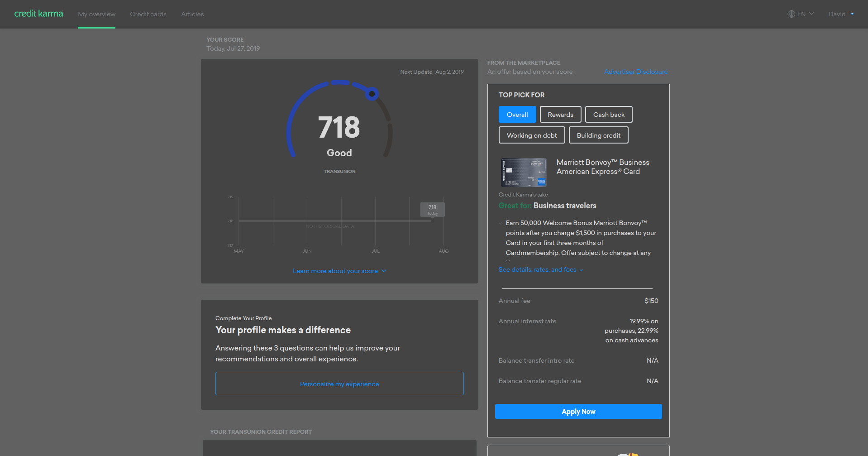
Task: Select the Building credit filter
Action: 598,135
